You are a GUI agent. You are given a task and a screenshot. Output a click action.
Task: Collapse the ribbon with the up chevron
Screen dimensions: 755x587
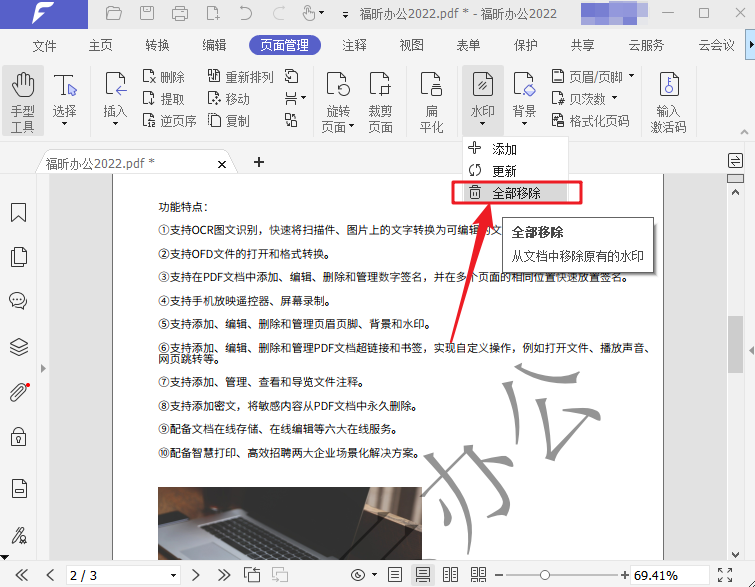tap(744, 131)
